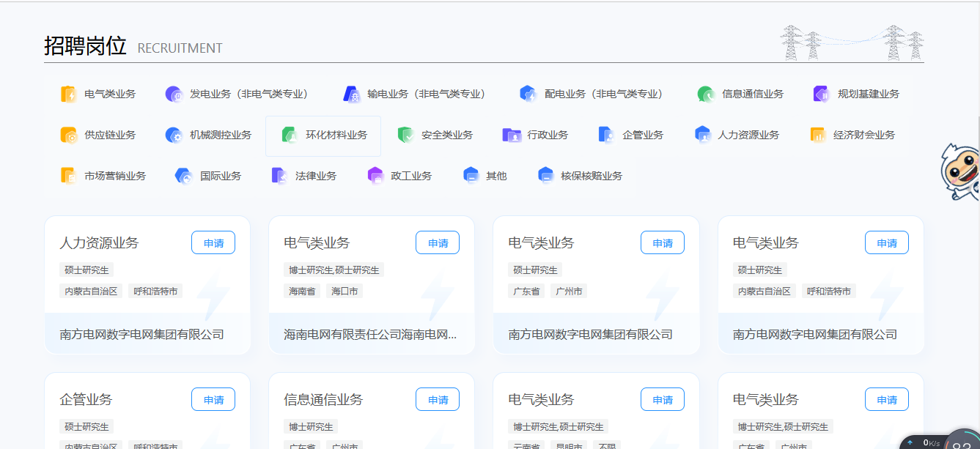The image size is (980, 449).
Task: Click the 输电业务 category icon
Action: click(351, 94)
